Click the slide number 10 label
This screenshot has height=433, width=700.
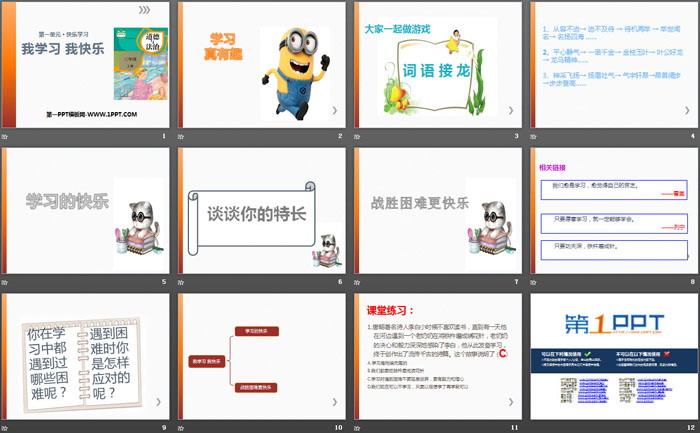(x=338, y=428)
